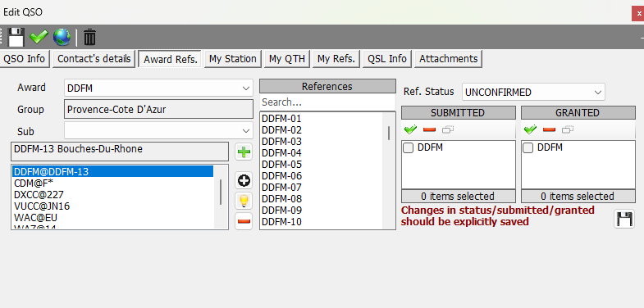Select VUCC@JN16 in award list

point(113,206)
